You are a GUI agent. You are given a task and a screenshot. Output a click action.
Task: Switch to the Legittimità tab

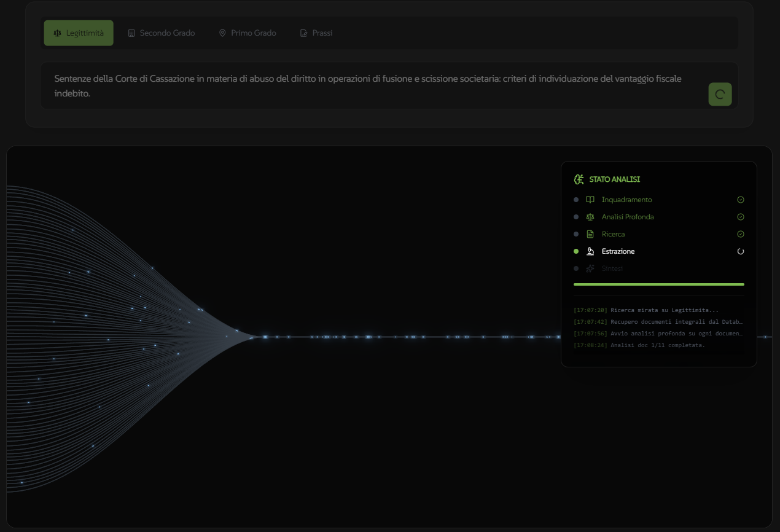[x=79, y=33]
